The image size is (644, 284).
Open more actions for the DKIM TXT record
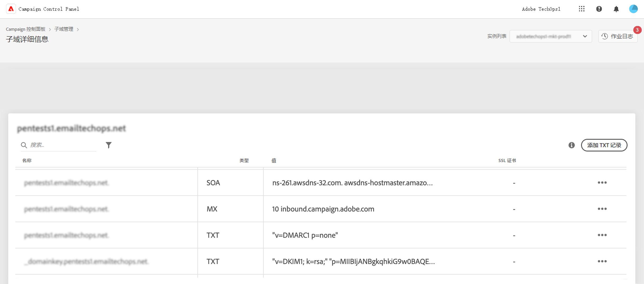[602, 261]
